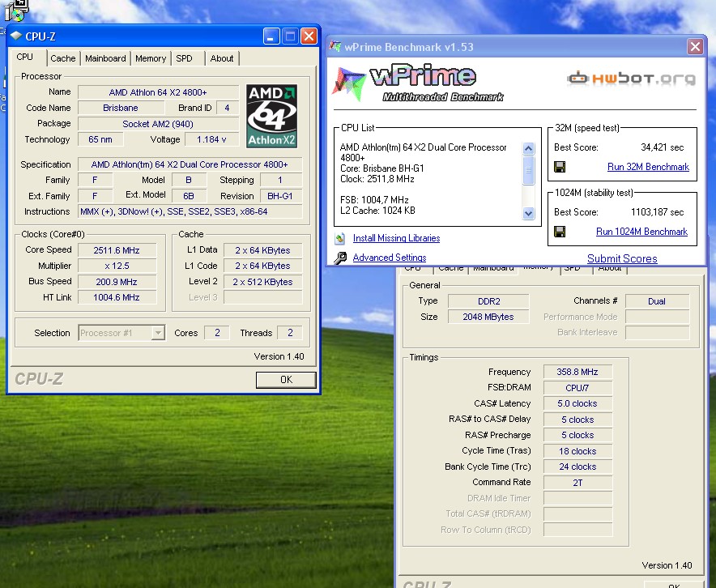Click the Level 2 cache value 2 x 512 KBytes
The height and width of the screenshot is (588, 716).
[x=262, y=282]
